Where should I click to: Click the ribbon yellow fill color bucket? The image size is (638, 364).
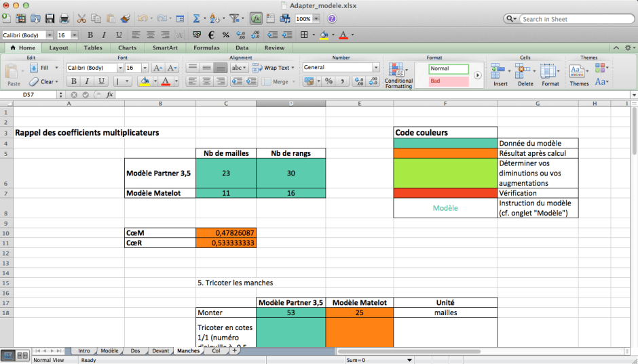[144, 81]
